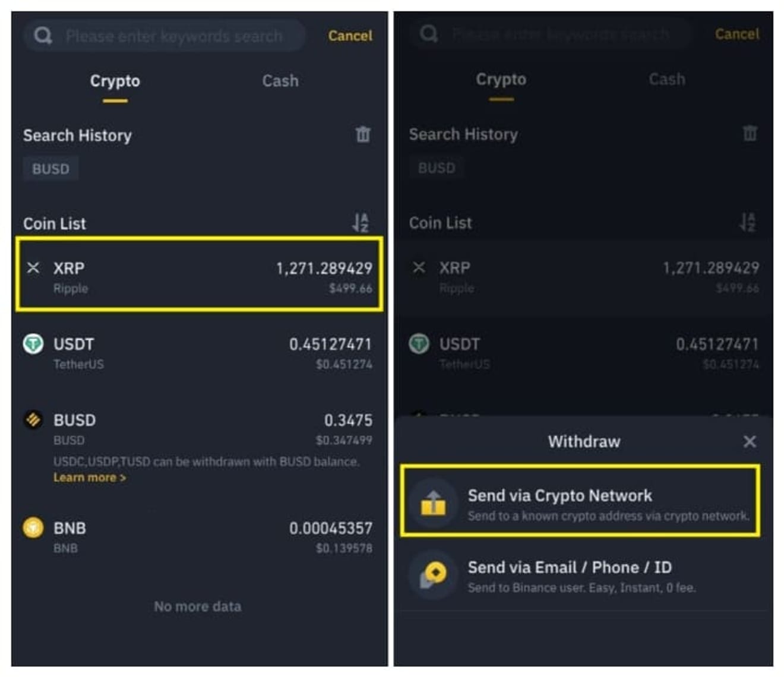The width and height of the screenshot is (784, 677).
Task: Choose Send via Crypto Network option
Action: pos(580,502)
